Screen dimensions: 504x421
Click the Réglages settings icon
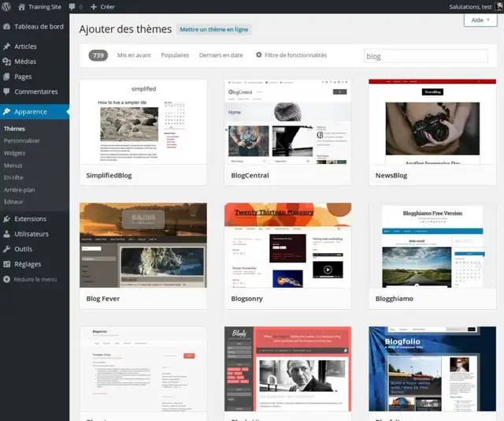(x=7, y=264)
